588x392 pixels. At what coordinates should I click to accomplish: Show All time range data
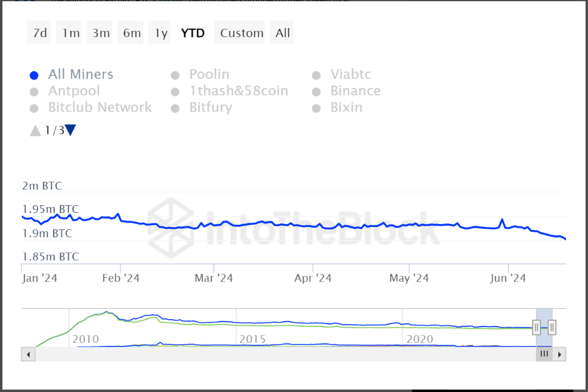[x=282, y=33]
